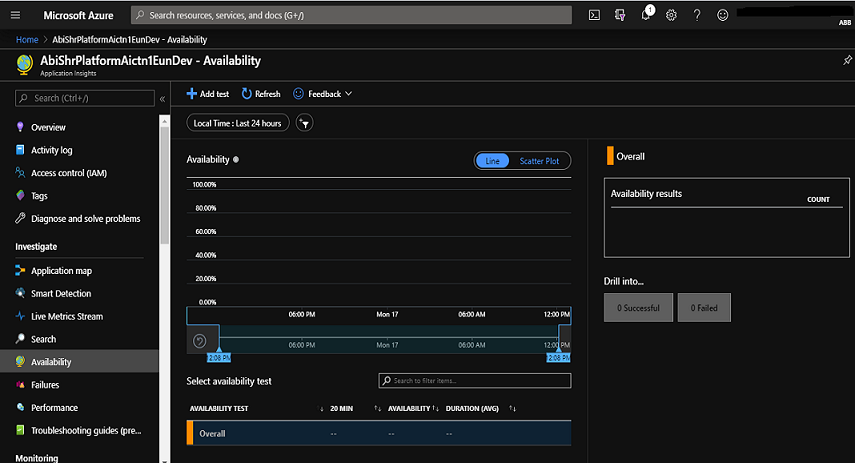Open the help question mark
This screenshot has width=855, height=463.
(x=697, y=15)
